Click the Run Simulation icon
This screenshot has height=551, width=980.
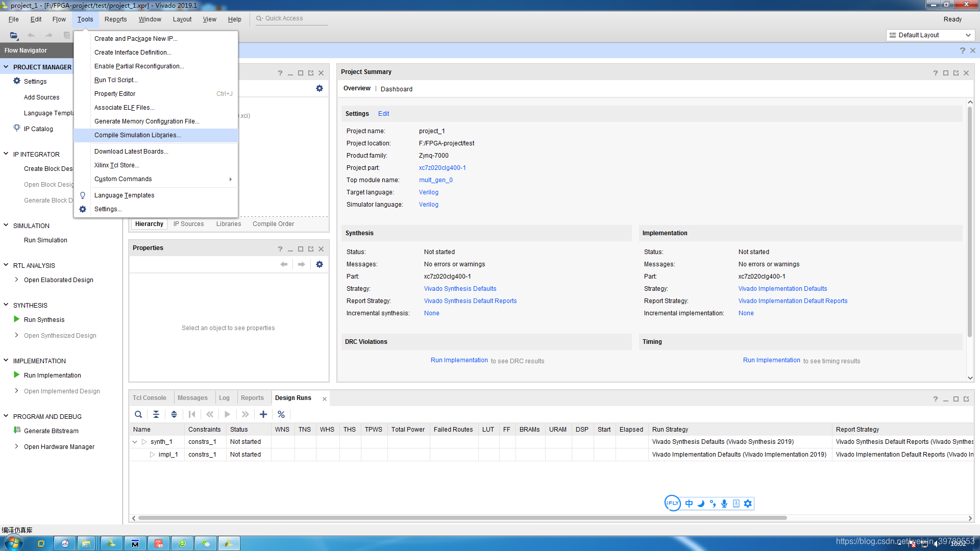click(x=44, y=240)
